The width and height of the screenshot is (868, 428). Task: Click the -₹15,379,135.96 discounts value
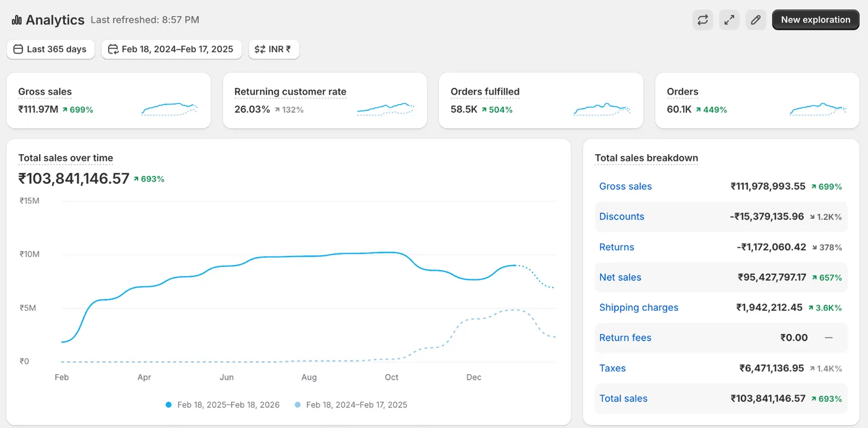point(767,217)
